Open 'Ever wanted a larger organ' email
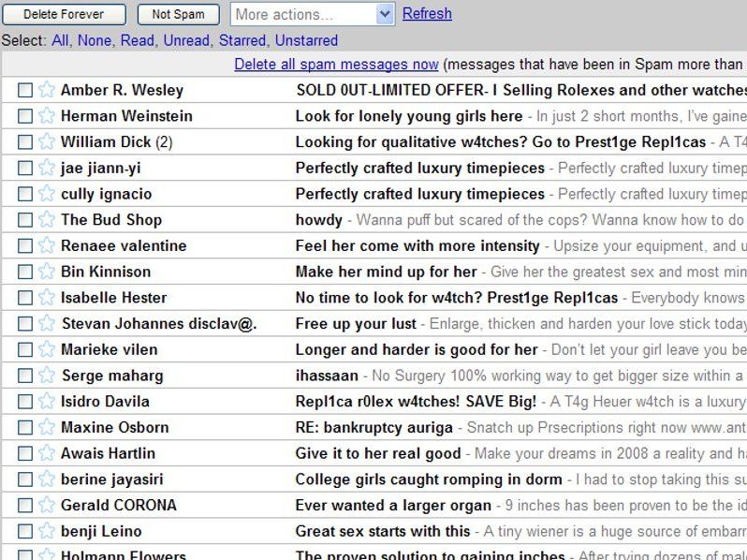Image resolution: width=747 pixels, height=560 pixels. tap(393, 505)
